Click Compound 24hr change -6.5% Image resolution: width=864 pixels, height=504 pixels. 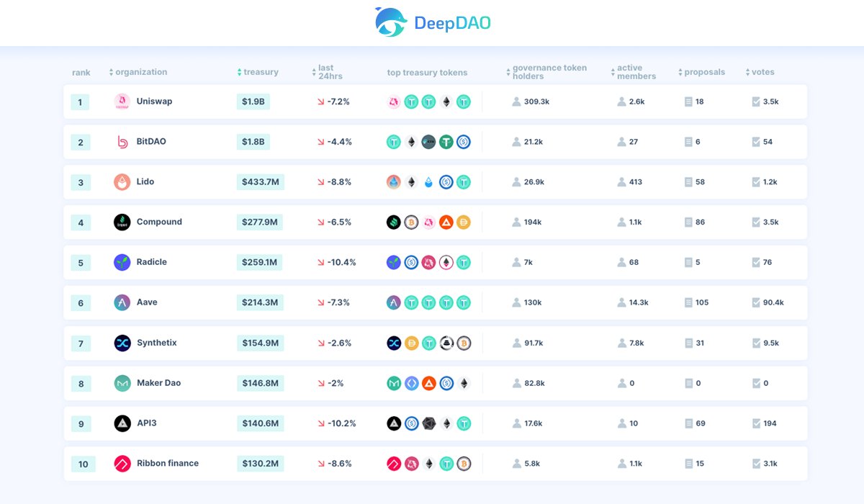[339, 222]
